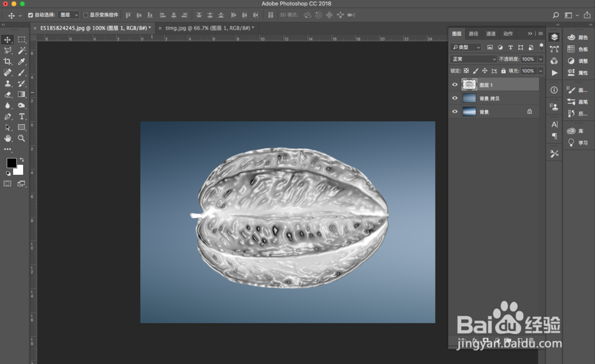The image size is (595, 364).
Task: Select the Crop tool
Action: 8,60
